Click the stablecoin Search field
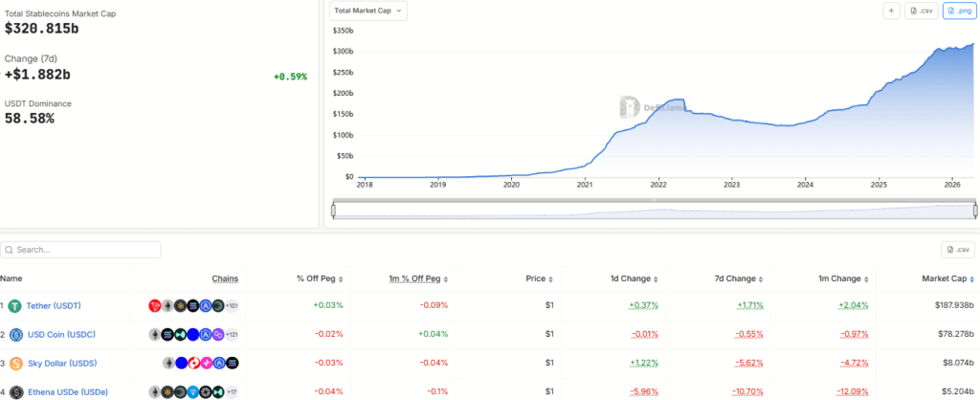This screenshot has height=400, width=980. click(x=81, y=250)
